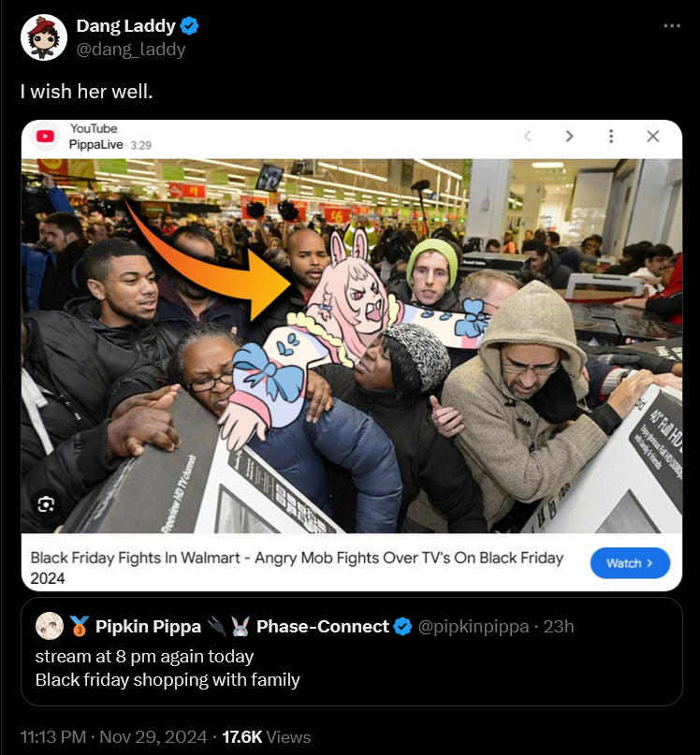
Task: Open Dang Laddy's profile avatar
Action: [44, 37]
